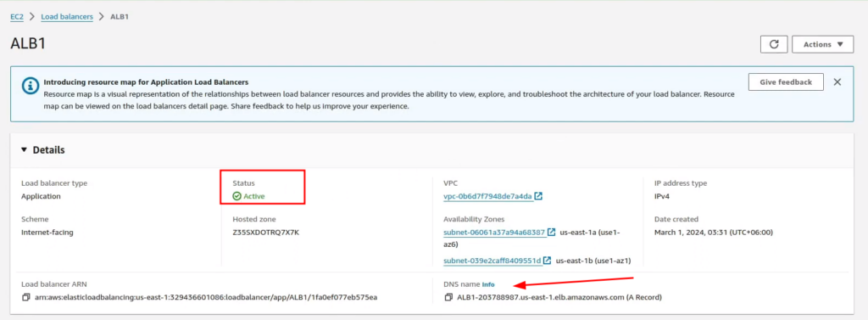This screenshot has height=320, width=868.
Task: Click external link icon beside subnet-06061a37a94a68387
Action: pos(551,233)
